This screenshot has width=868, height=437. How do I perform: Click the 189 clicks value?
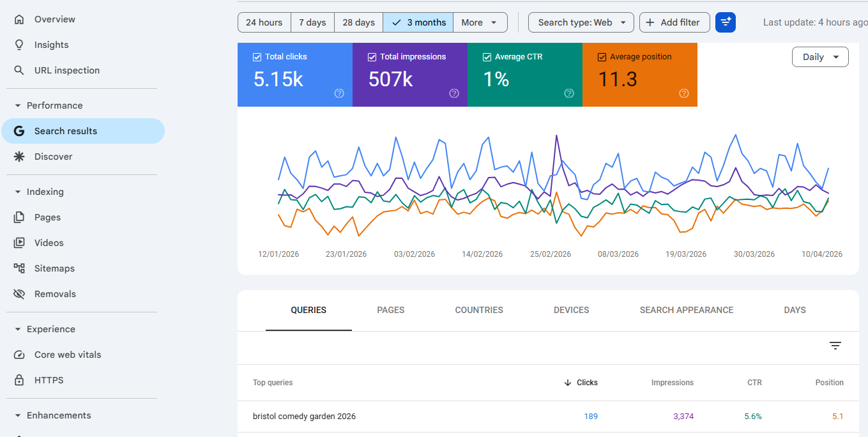click(591, 417)
